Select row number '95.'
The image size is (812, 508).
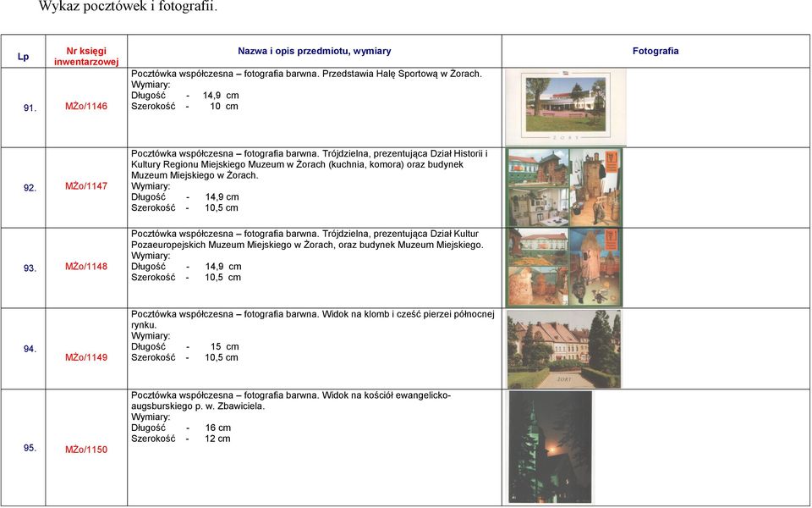[30, 448]
